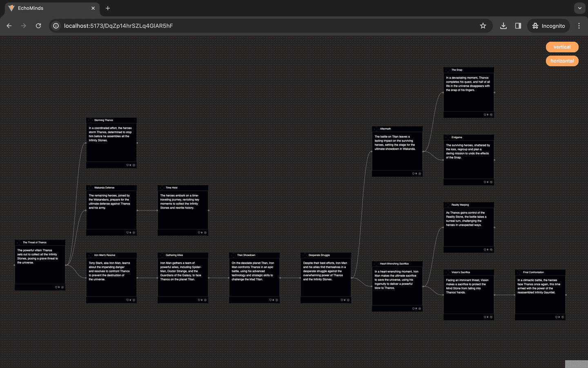Screen dimensions: 588x368
Task: Like the Gathering Allies card
Action: [x=199, y=300]
